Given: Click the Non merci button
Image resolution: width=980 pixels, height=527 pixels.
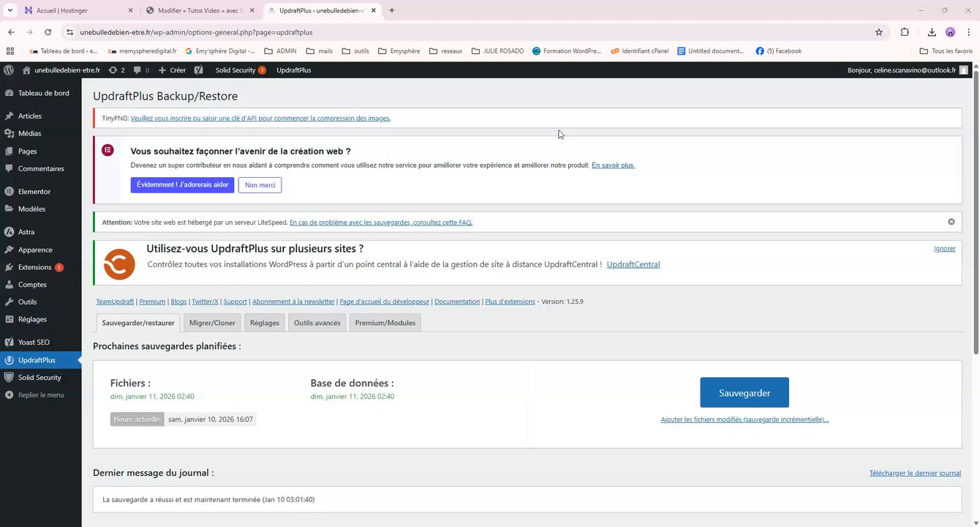Looking at the screenshot, I should pyautogui.click(x=260, y=185).
